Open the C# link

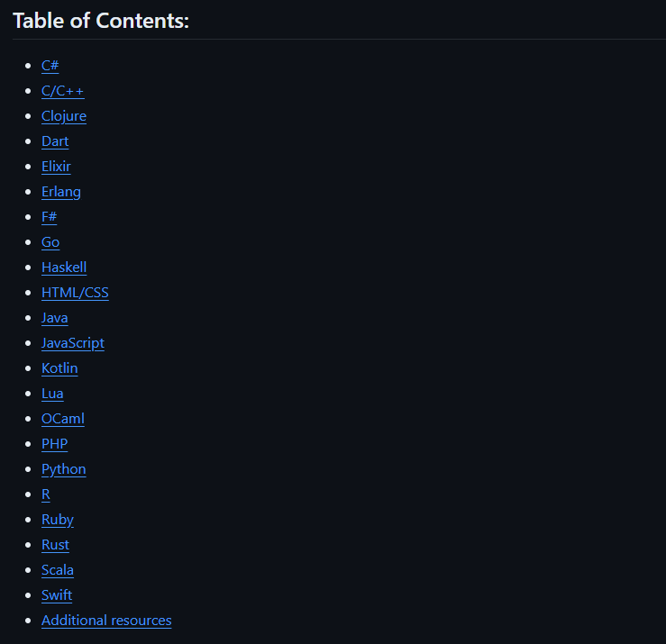pyautogui.click(x=50, y=66)
